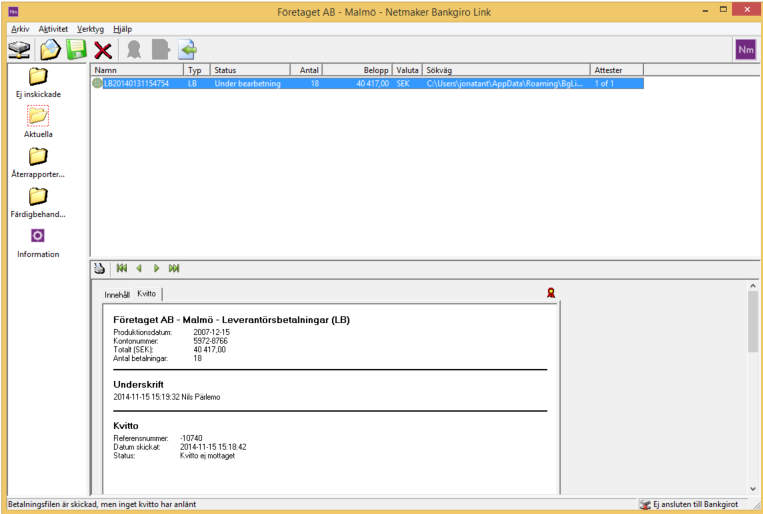Open the Ej inskickade folder

coord(38,82)
